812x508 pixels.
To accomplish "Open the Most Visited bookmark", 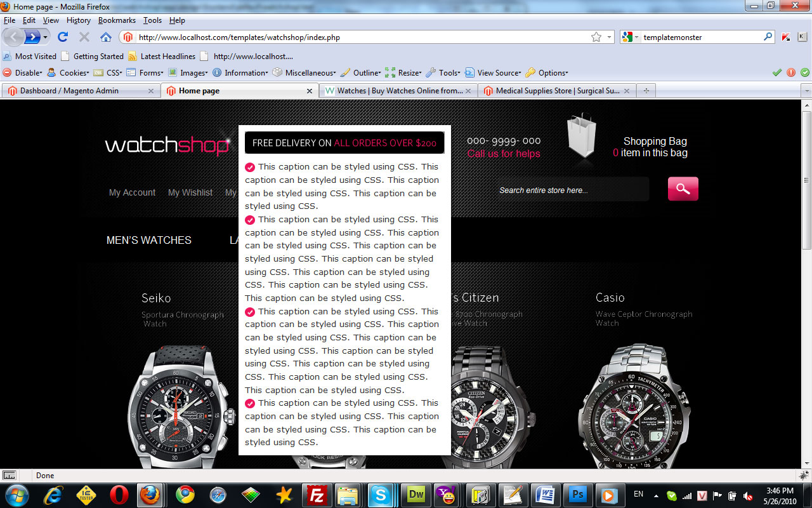I will [x=30, y=56].
